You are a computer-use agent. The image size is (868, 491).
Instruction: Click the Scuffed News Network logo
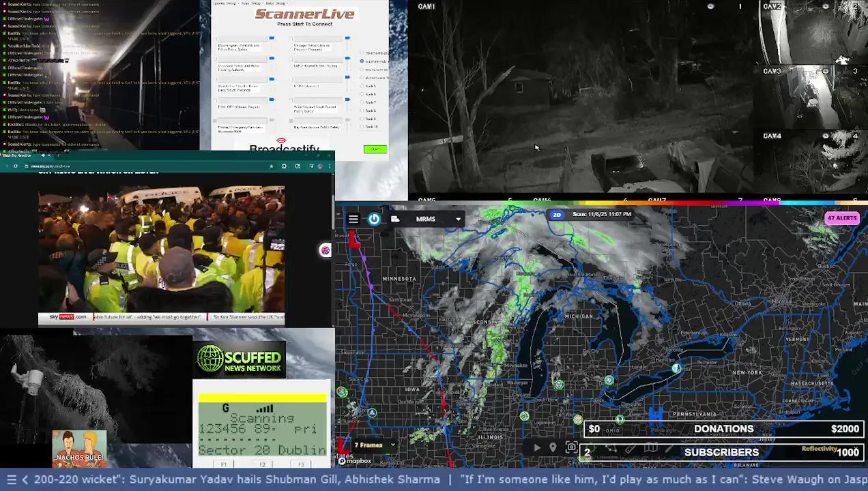(x=240, y=359)
